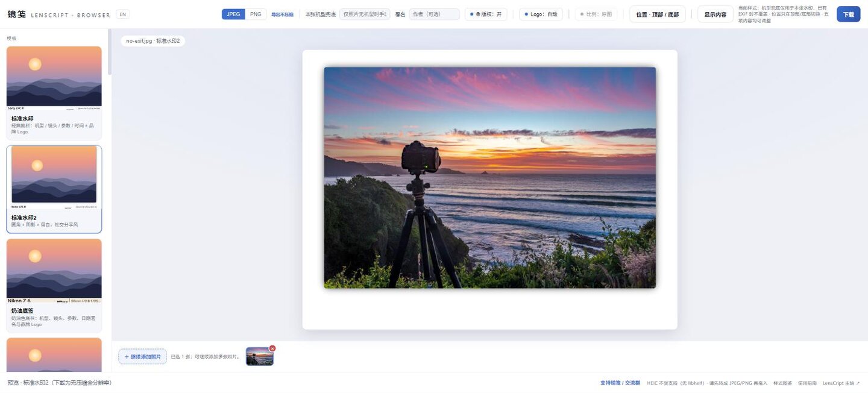Click the 模板 sidebar heading
This screenshot has height=393, width=868.
point(11,38)
